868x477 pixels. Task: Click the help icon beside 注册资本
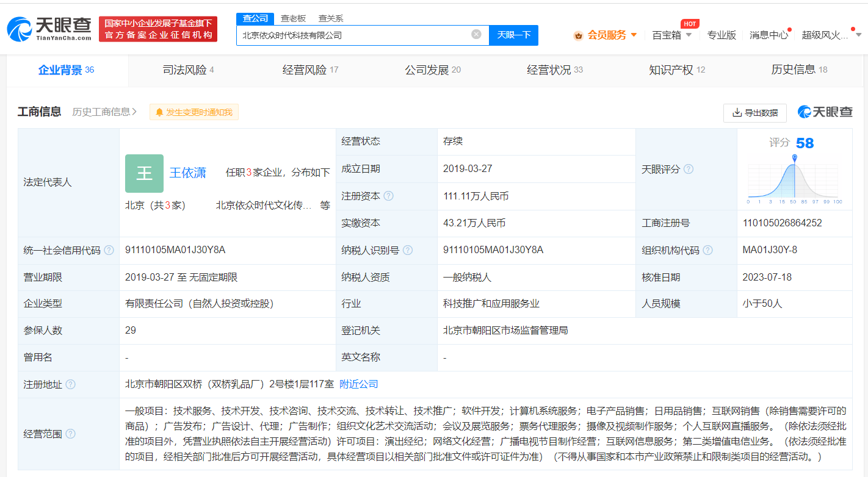pyautogui.click(x=388, y=196)
